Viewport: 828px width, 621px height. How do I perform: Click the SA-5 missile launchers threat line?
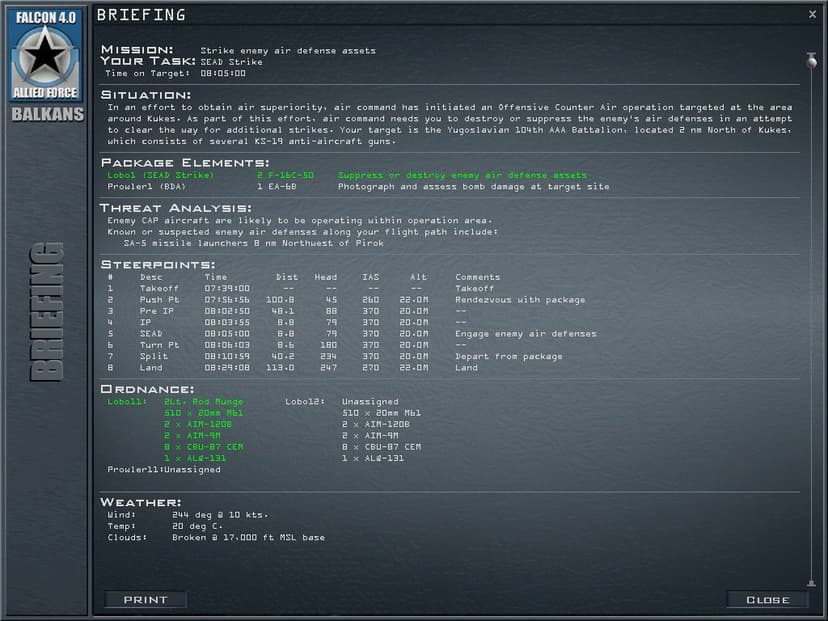pyautogui.click(x=253, y=243)
